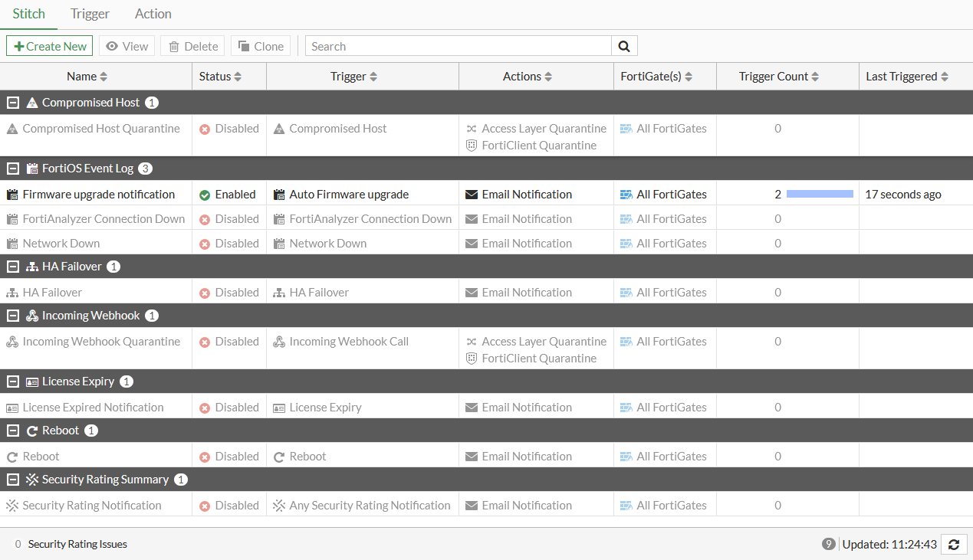
Task: Click Disabled status for Network Down stitch
Action: click(228, 244)
